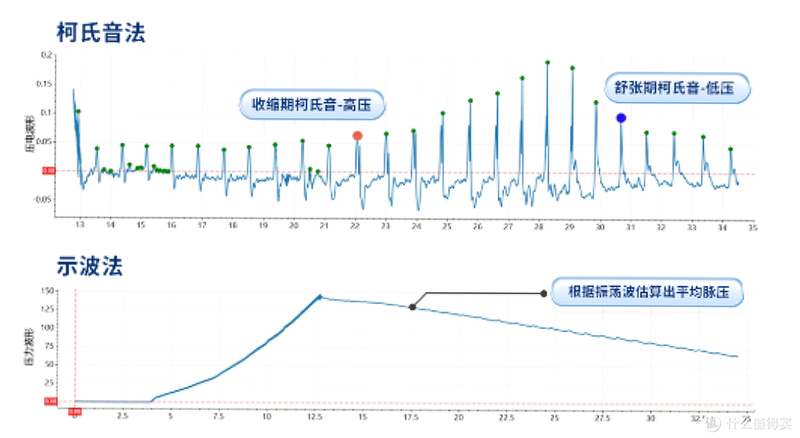Image resolution: width=800 pixels, height=438 pixels.
Task: Click the tallest green peak marker near 28
Action: tap(547, 62)
